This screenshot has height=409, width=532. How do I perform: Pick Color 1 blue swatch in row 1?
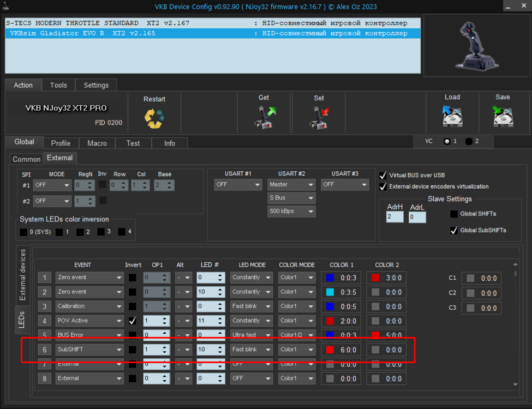coord(330,278)
